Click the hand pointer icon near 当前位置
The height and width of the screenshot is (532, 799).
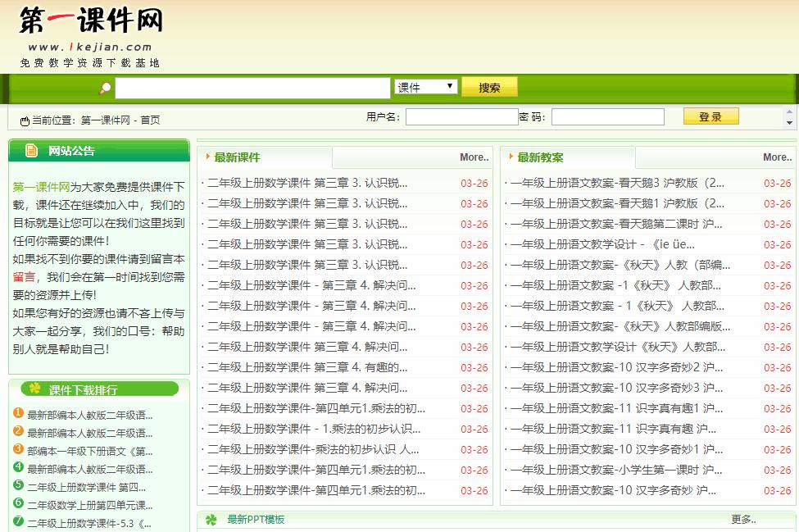pos(25,120)
